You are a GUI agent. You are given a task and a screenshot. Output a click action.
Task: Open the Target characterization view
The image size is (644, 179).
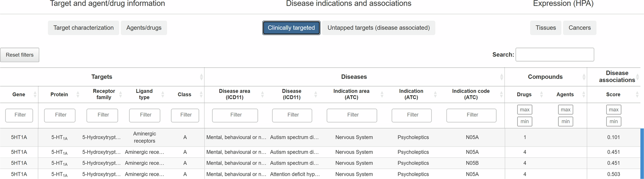83,28
